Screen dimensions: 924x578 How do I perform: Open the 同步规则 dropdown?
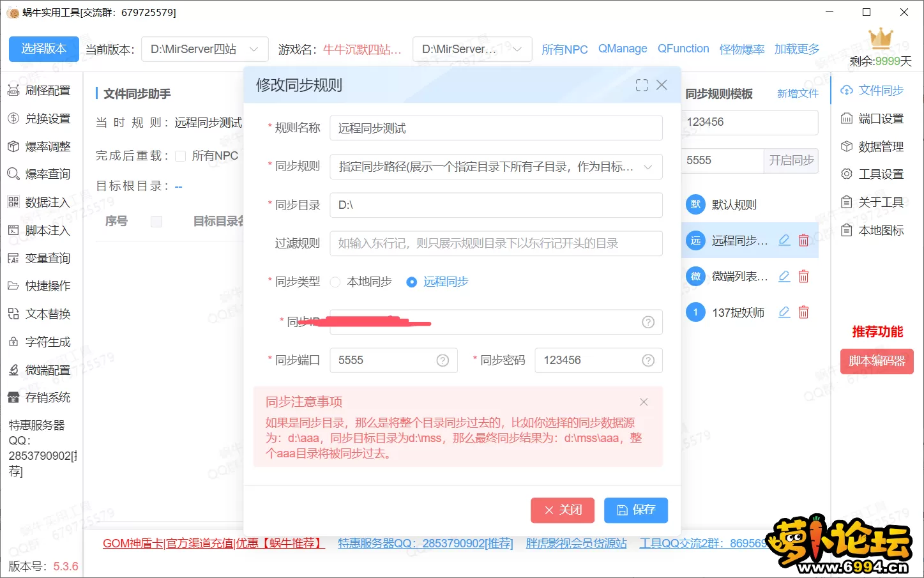coord(496,167)
